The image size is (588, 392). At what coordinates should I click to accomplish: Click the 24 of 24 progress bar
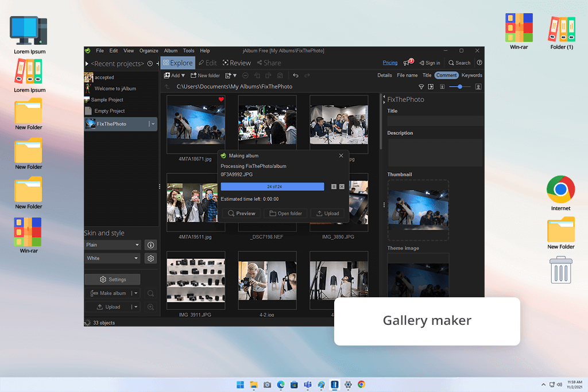272,187
